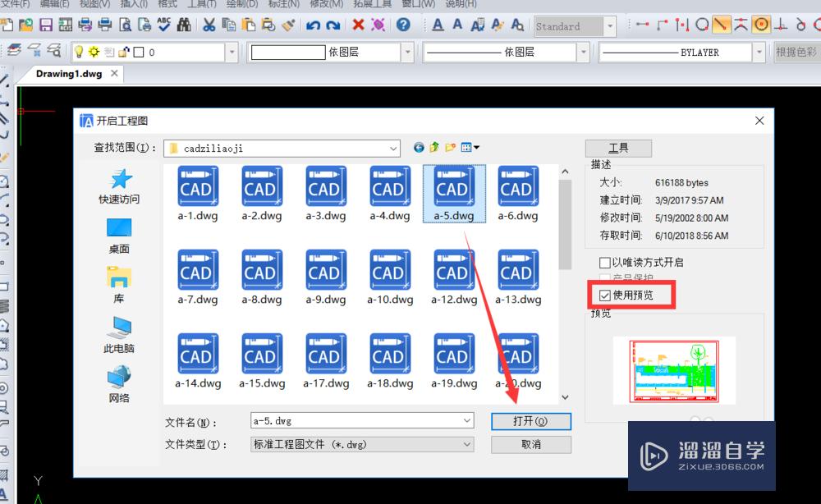Open the spell check ABC tool

coord(164,25)
